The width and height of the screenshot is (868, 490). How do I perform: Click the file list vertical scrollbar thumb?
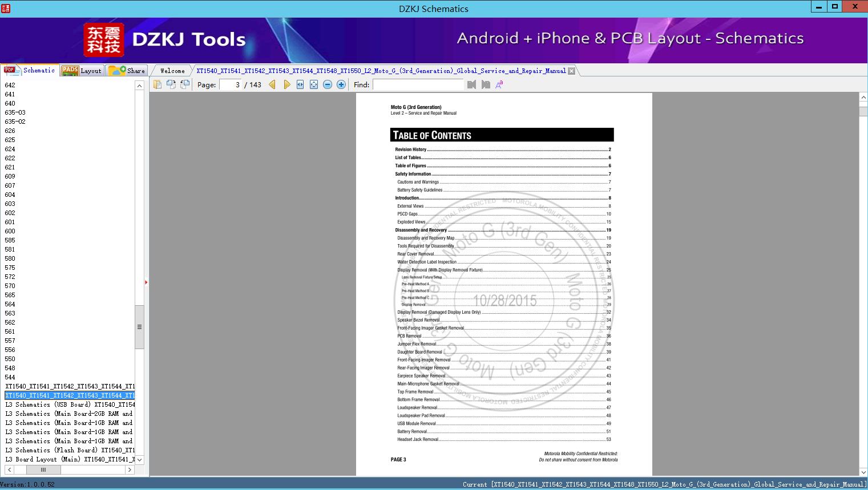(x=139, y=327)
